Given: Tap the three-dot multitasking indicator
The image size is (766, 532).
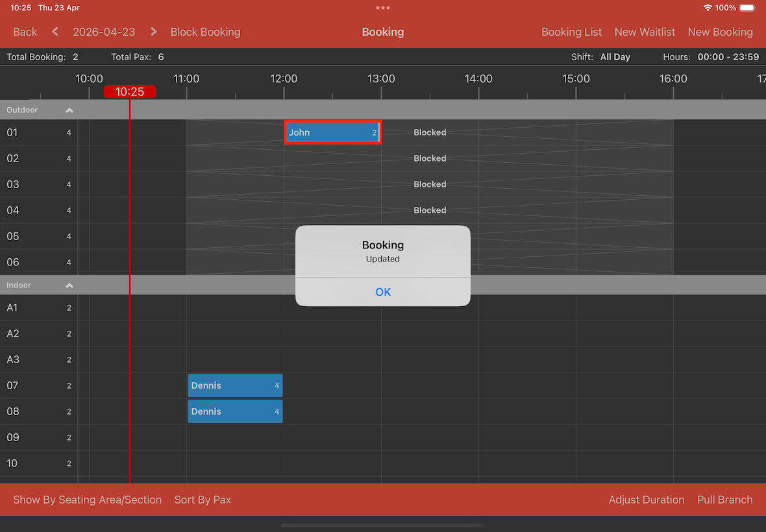Looking at the screenshot, I should [x=383, y=8].
